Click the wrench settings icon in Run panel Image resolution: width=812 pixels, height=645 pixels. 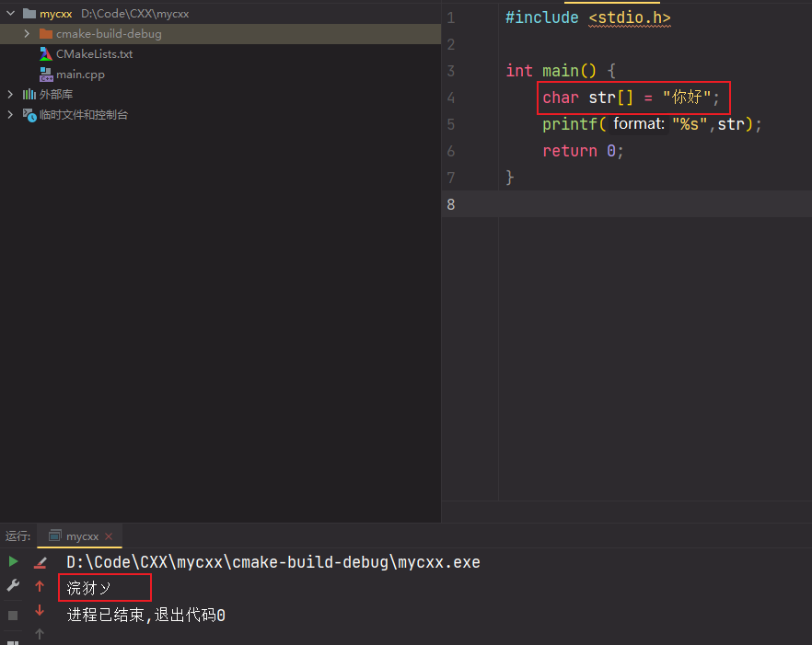pos(13,585)
